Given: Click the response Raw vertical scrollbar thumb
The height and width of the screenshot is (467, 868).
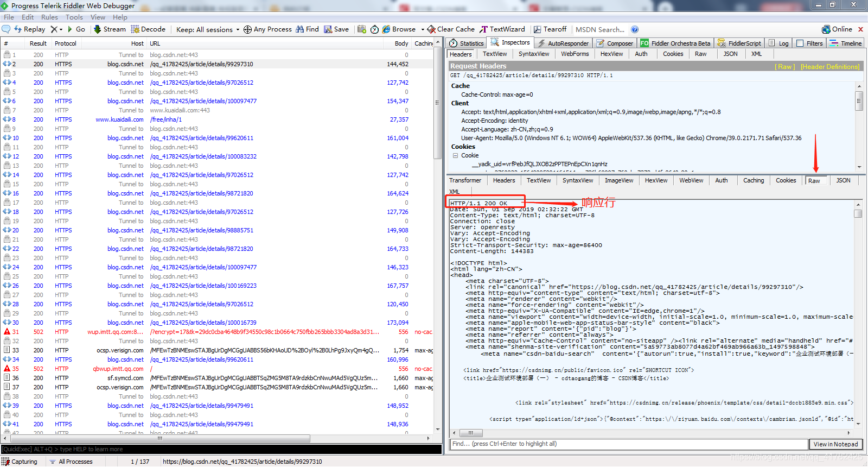Looking at the screenshot, I should pyautogui.click(x=858, y=213).
